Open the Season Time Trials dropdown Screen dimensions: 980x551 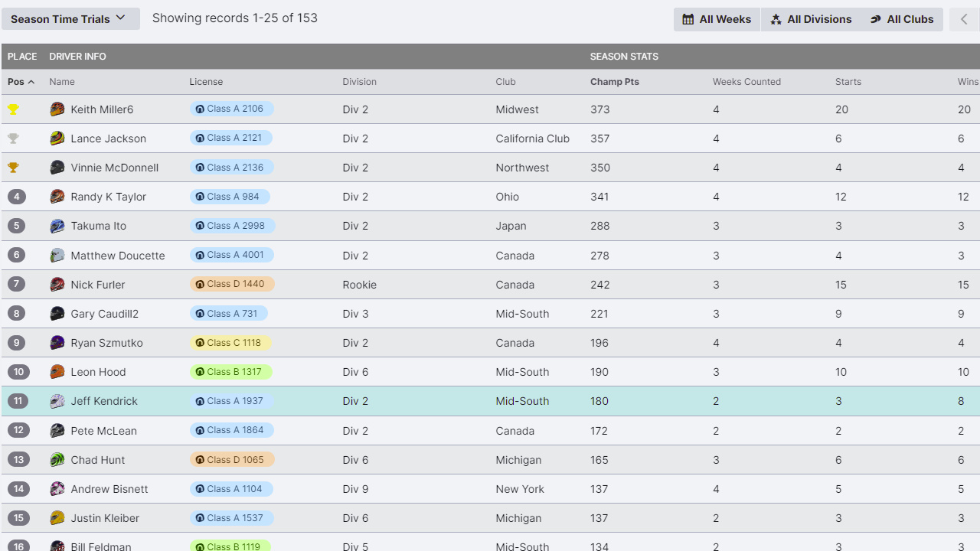click(70, 19)
